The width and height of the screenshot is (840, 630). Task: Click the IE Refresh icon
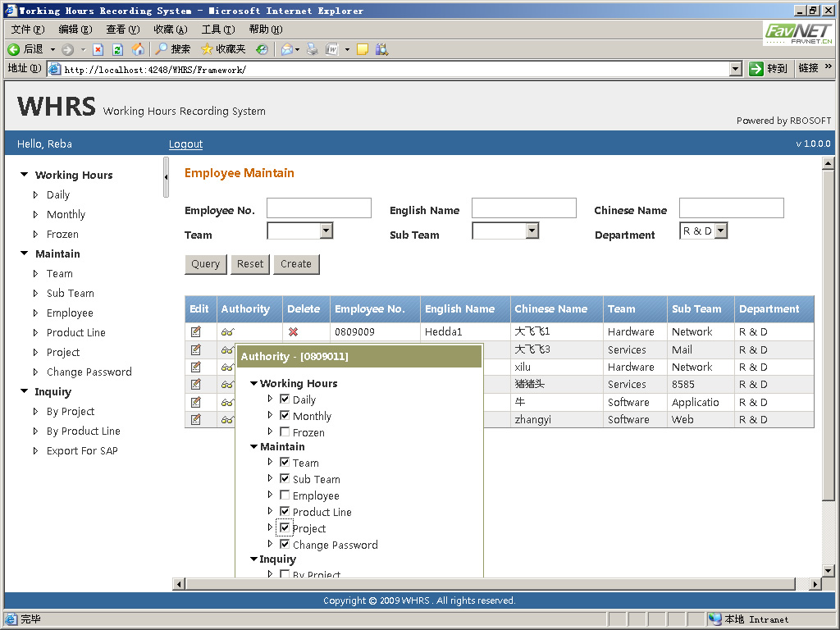[x=117, y=50]
